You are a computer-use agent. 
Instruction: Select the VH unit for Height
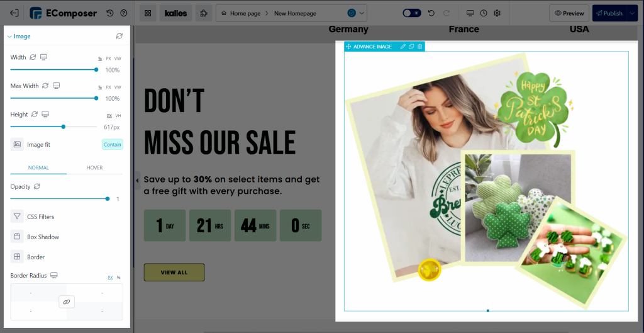[118, 116]
